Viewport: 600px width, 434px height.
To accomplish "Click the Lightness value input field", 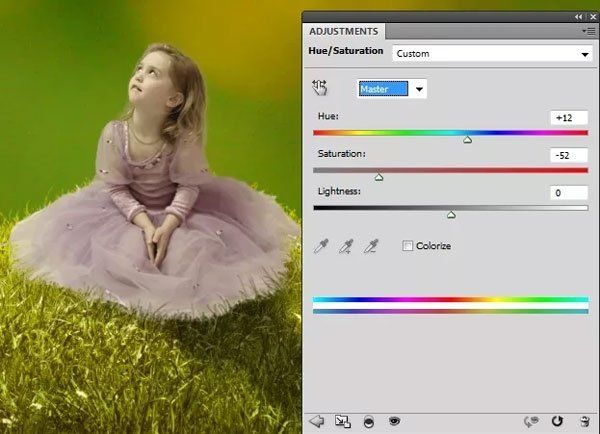I will click(x=568, y=193).
